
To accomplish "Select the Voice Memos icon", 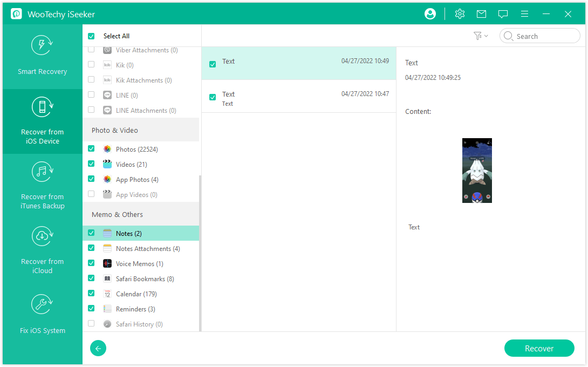I will 107,264.
